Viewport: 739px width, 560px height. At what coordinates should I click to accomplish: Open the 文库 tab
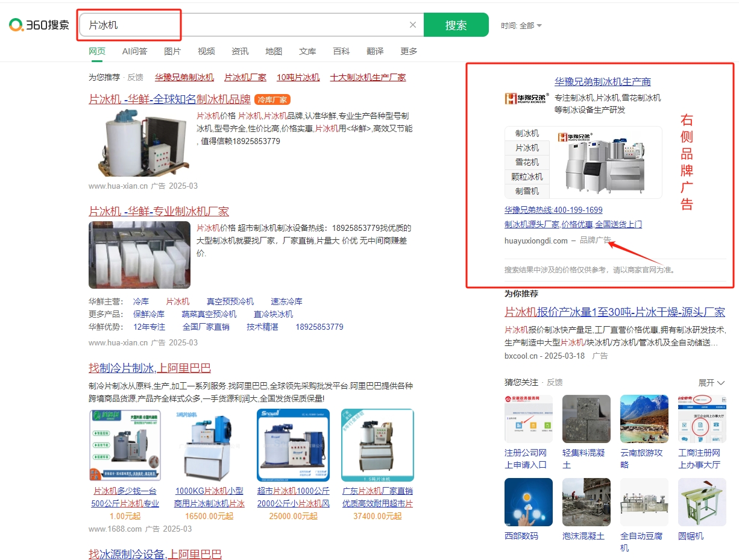307,51
